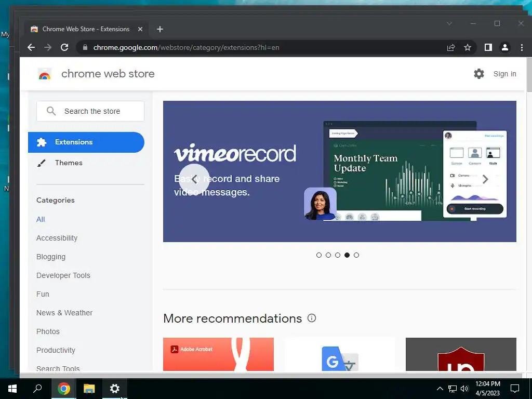This screenshot has height=399, width=532.
Task: Select the Chrome Web Store - Extensions tab
Action: pos(86,29)
